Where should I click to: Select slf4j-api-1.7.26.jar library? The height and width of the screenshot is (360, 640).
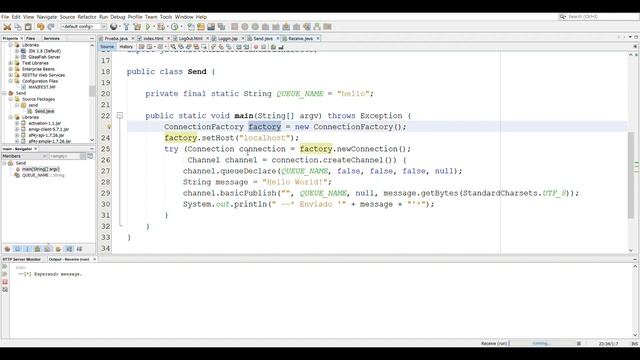click(x=46, y=135)
